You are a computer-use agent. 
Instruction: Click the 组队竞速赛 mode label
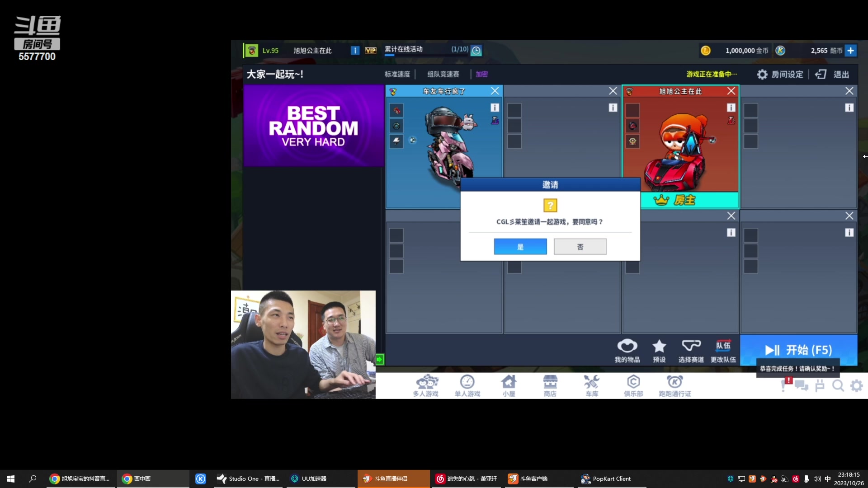(443, 74)
